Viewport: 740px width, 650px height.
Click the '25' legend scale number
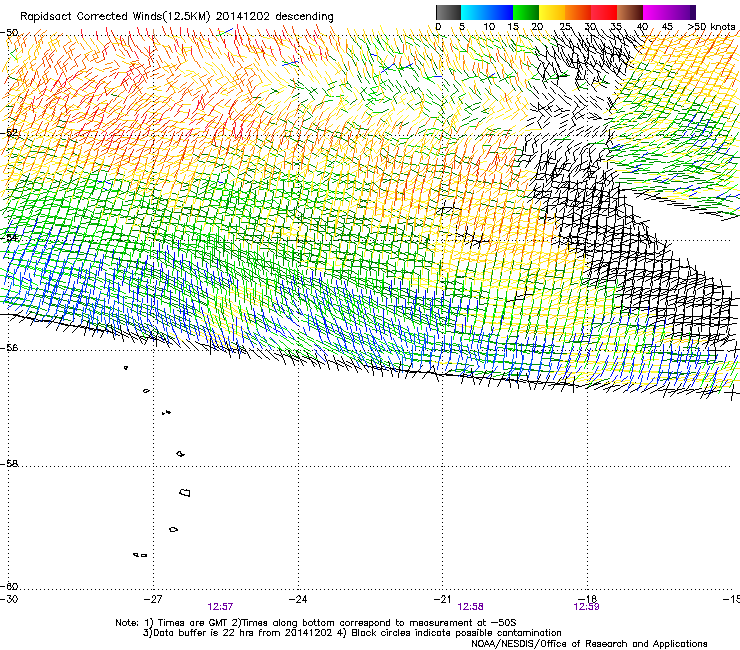tap(565, 27)
